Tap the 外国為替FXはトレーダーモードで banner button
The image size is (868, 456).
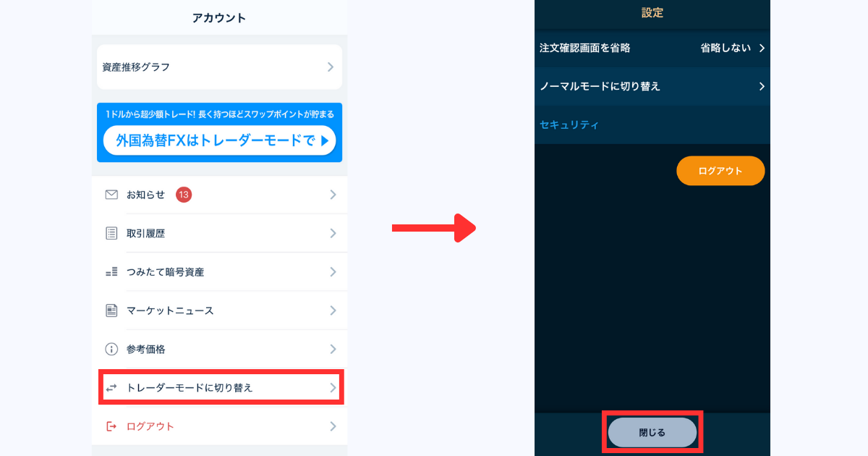[219, 140]
